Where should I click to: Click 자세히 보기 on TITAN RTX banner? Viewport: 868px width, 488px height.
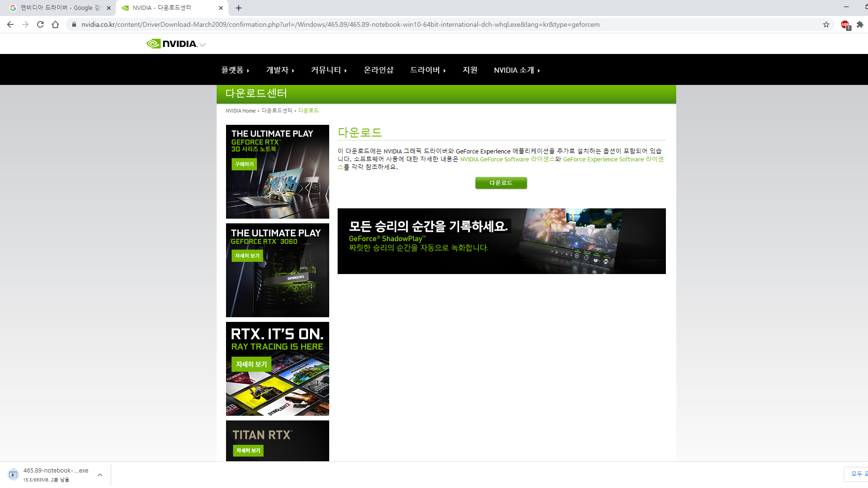[x=248, y=450]
